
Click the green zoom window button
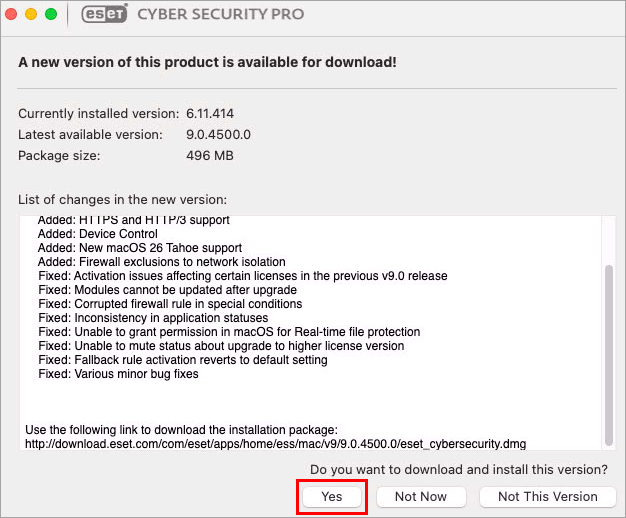click(50, 15)
